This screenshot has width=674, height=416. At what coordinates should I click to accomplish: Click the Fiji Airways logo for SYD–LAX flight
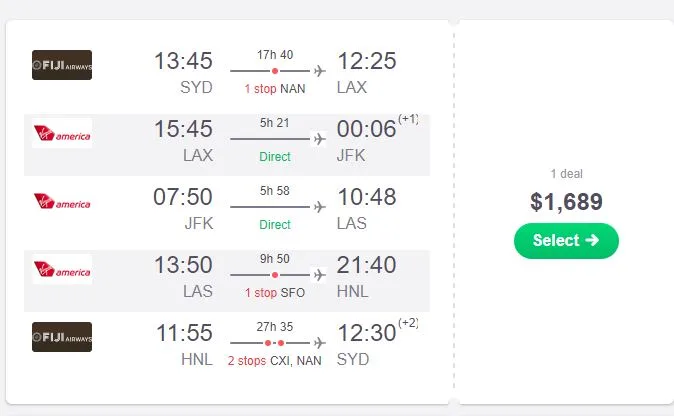(62, 65)
